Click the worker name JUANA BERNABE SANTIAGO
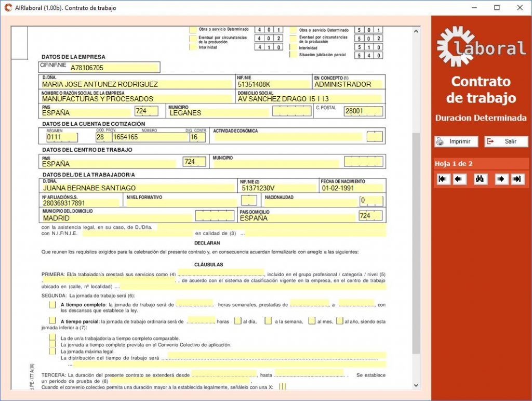Image resolution: width=532 pixels, height=401 pixels. pyautogui.click(x=138, y=188)
